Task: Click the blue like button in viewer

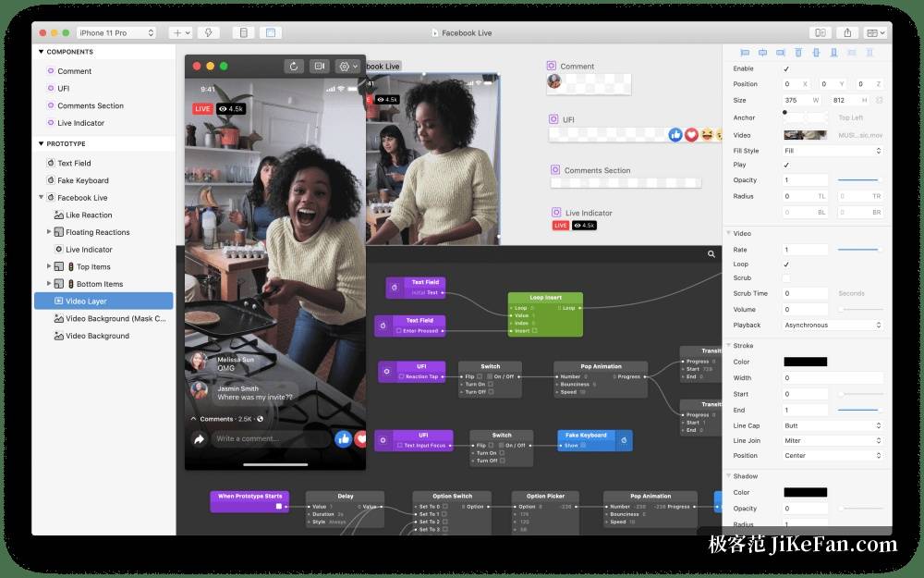Action: tap(344, 438)
